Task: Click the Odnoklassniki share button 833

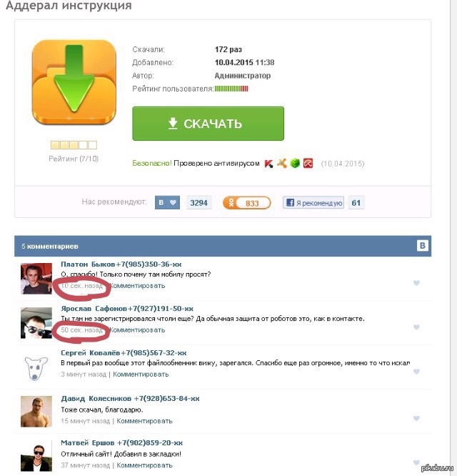Action: 247,203
